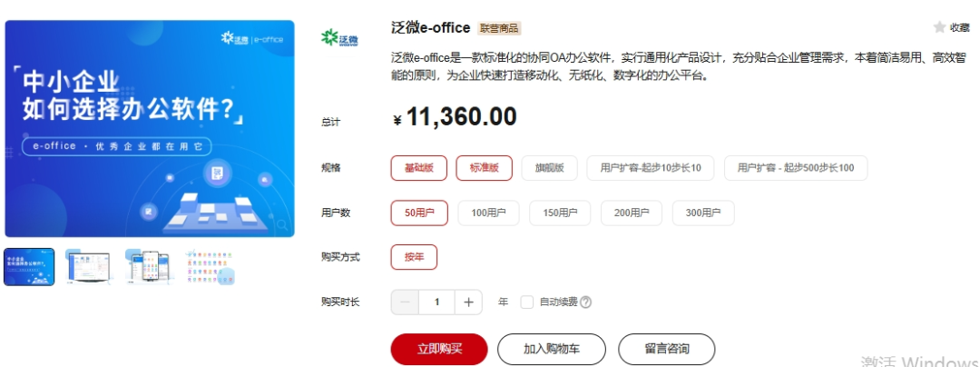The image size is (980, 367).
Task: Select the 基础版 specification option
Action: [x=418, y=167]
